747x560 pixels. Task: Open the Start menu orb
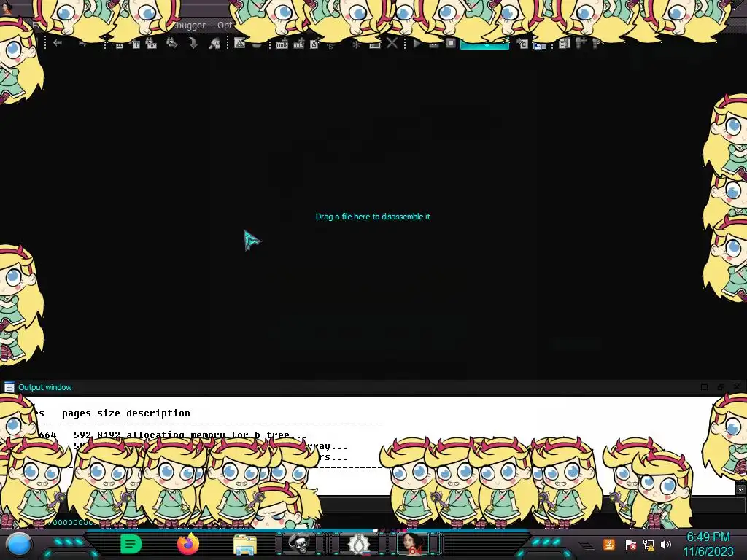pos(20,544)
